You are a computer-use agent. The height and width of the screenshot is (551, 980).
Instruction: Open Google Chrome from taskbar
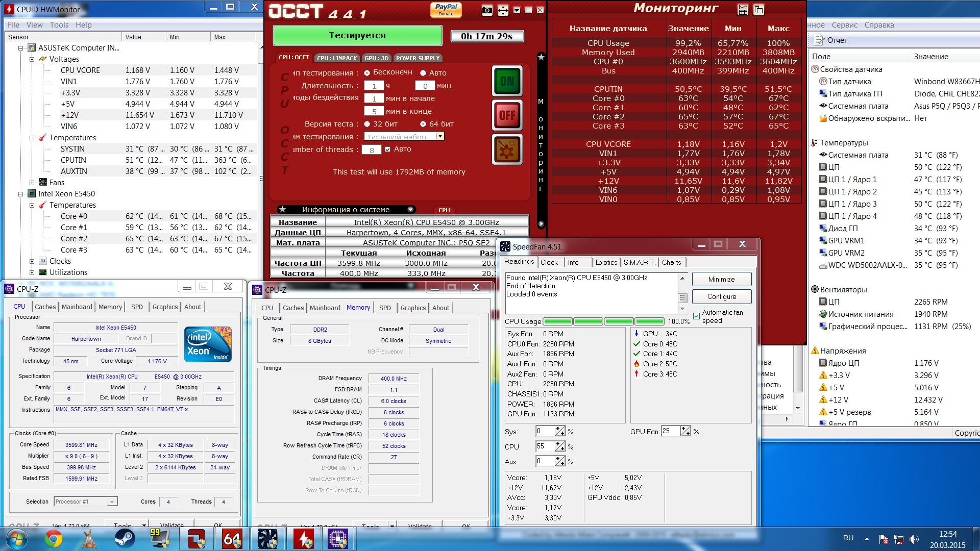pyautogui.click(x=53, y=539)
